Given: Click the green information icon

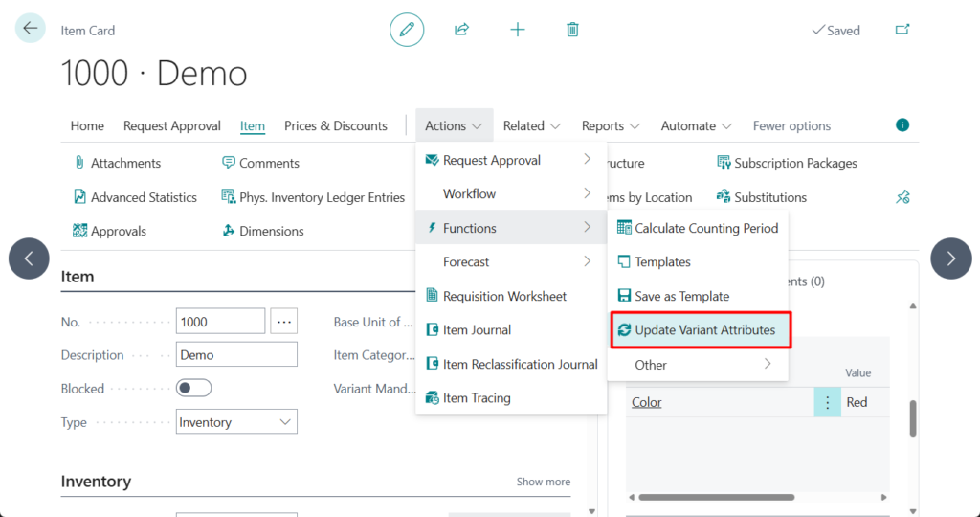Looking at the screenshot, I should pyautogui.click(x=902, y=125).
